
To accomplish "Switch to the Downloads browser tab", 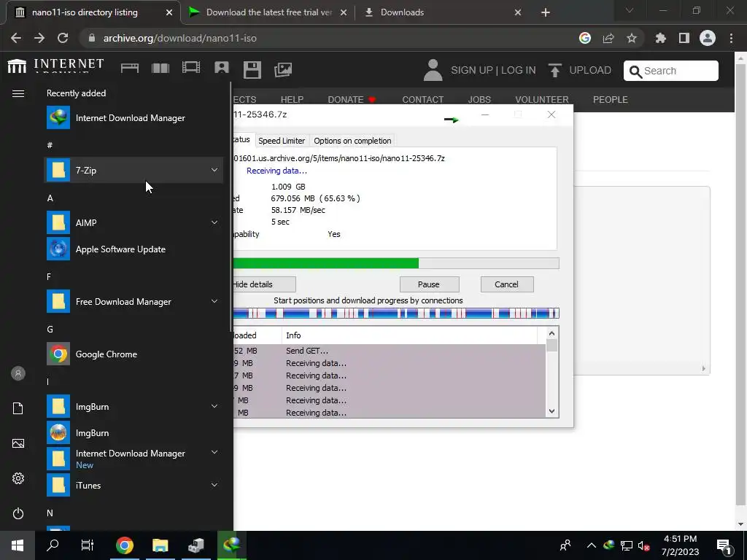I will tap(402, 12).
